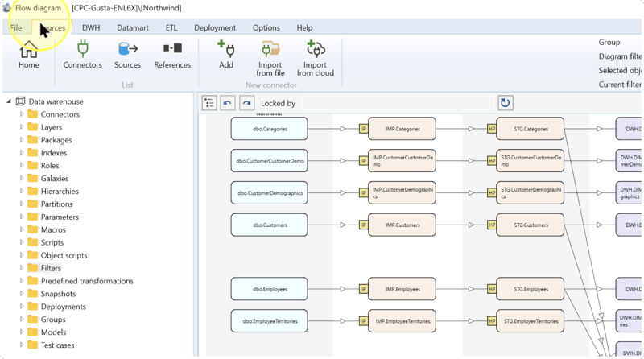Switch to the ETL ribbon tab
This screenshot has height=359, width=644.
pos(171,27)
